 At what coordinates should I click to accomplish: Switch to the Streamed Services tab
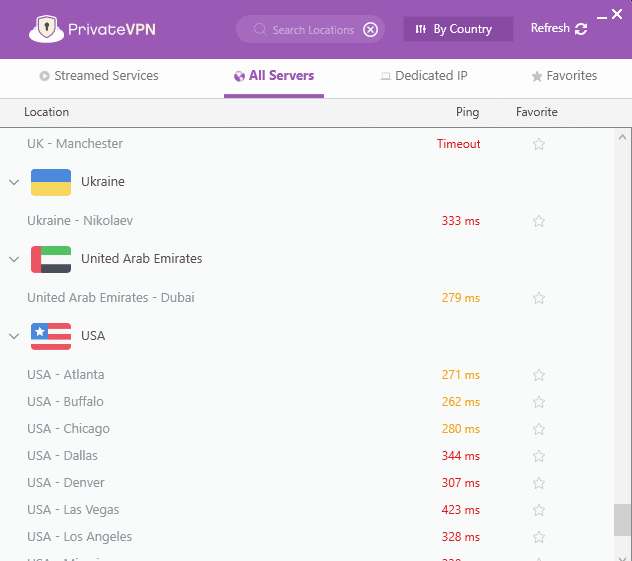click(x=98, y=76)
